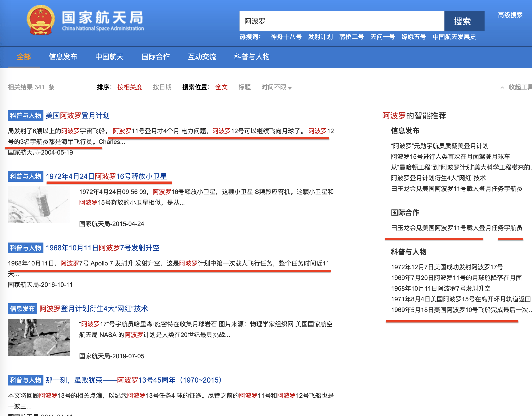This screenshot has width=532, height=416.
Task: Click the 相关结果 341 条 count text
Action: 31,87
